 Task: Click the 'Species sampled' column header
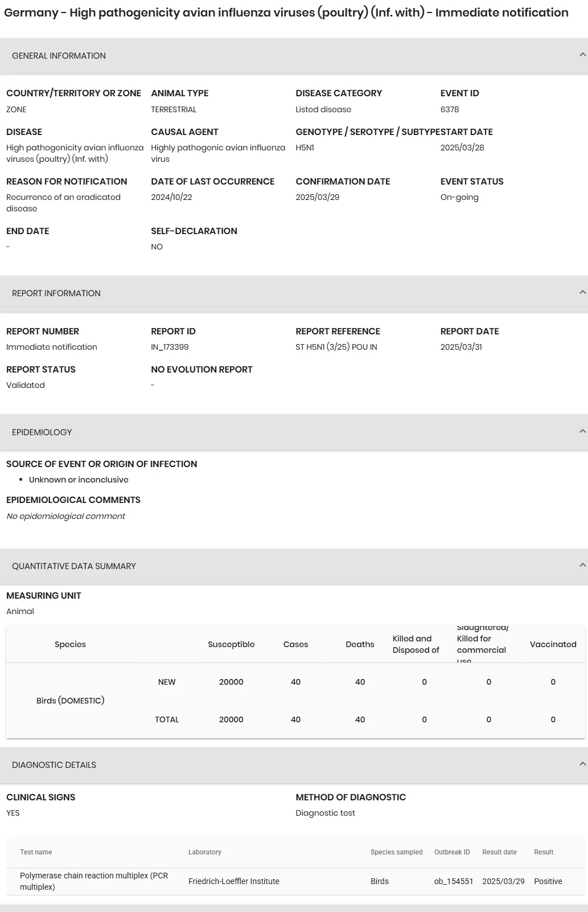pos(397,852)
